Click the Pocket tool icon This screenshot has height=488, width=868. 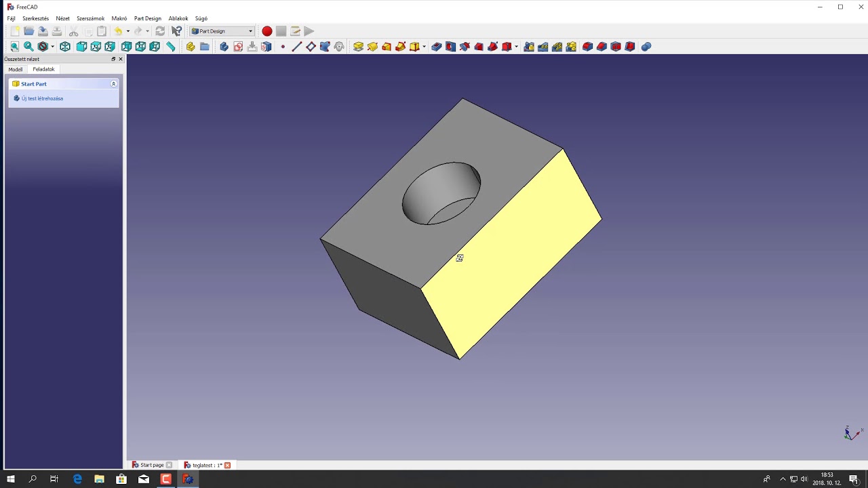point(437,47)
